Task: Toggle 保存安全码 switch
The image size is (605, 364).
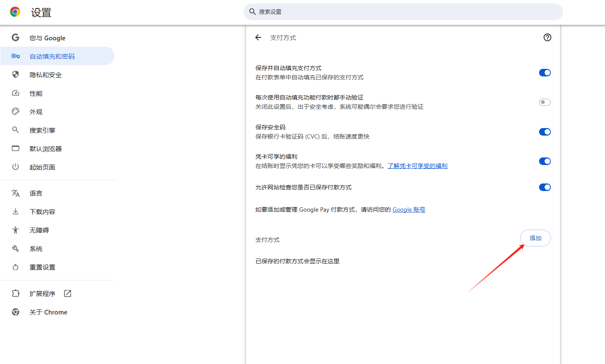Action: (x=545, y=132)
